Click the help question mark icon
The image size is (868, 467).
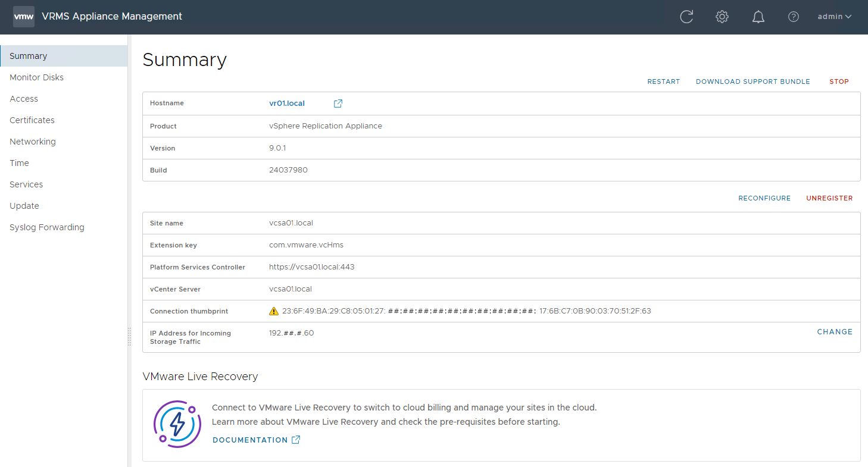[x=794, y=17]
